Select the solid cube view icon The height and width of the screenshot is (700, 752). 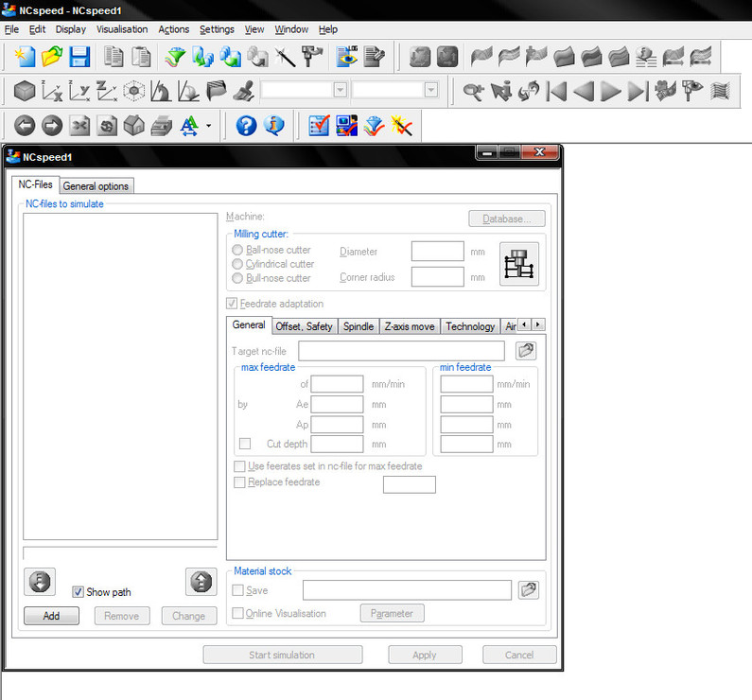[x=25, y=91]
